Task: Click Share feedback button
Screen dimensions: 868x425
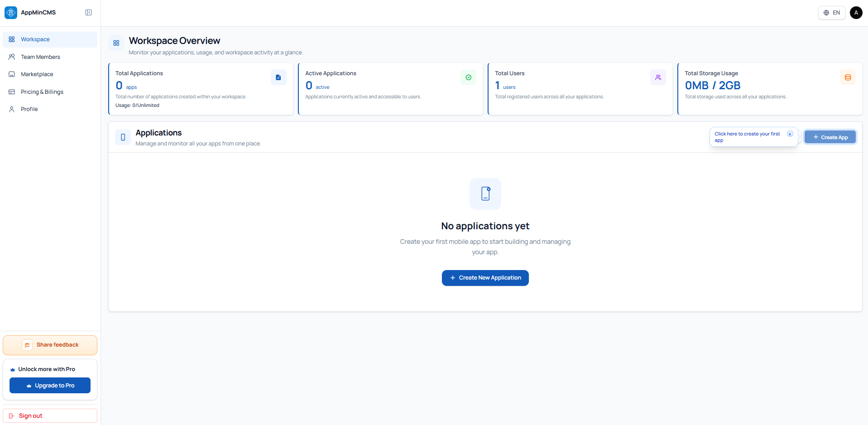Action: pos(50,345)
